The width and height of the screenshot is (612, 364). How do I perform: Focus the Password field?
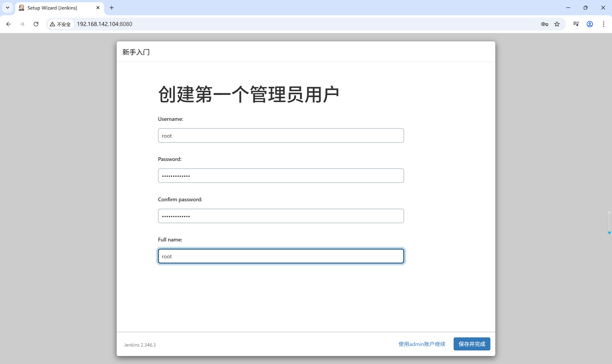coord(281,176)
